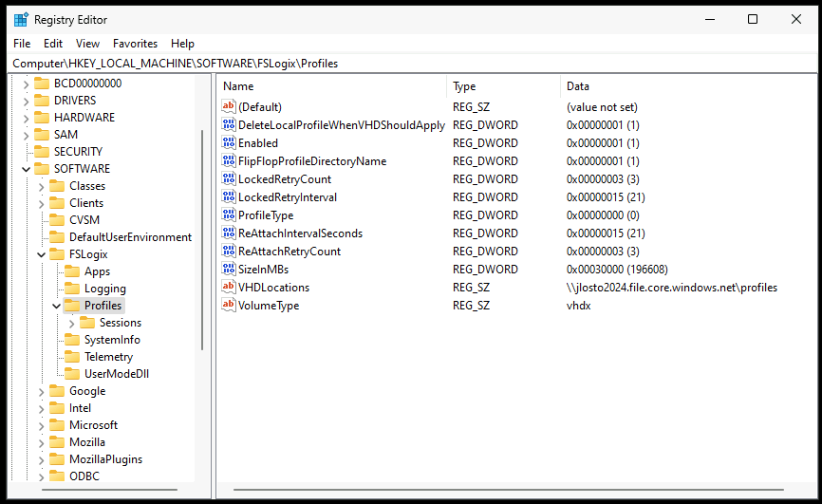
Task: Click the ReAttachIntervalSeconds DWORD icon
Action: pos(229,233)
